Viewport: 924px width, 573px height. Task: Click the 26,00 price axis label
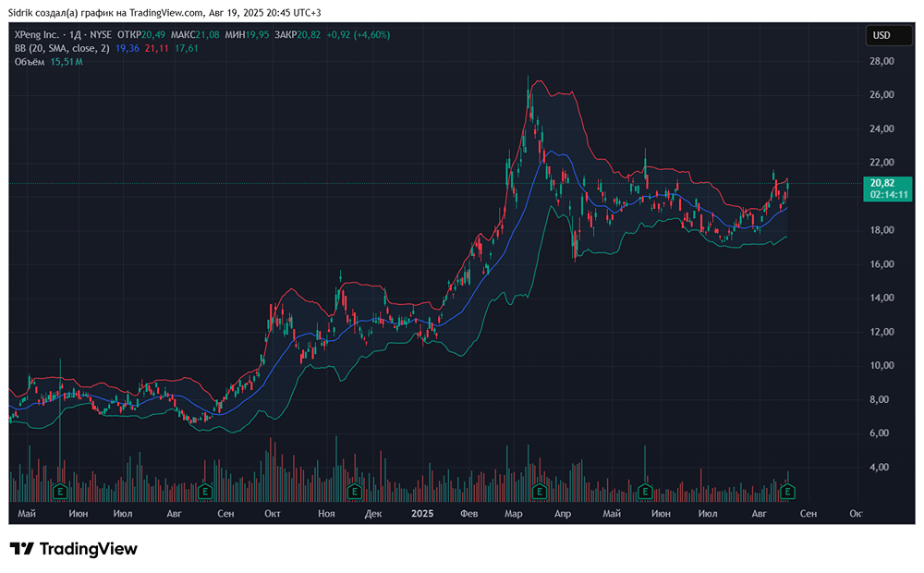[881, 95]
